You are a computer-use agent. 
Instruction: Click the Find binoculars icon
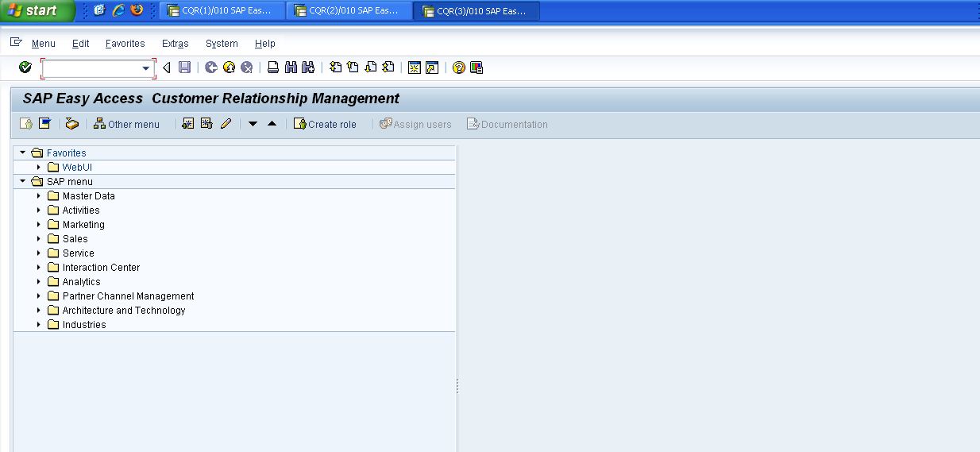tap(291, 68)
